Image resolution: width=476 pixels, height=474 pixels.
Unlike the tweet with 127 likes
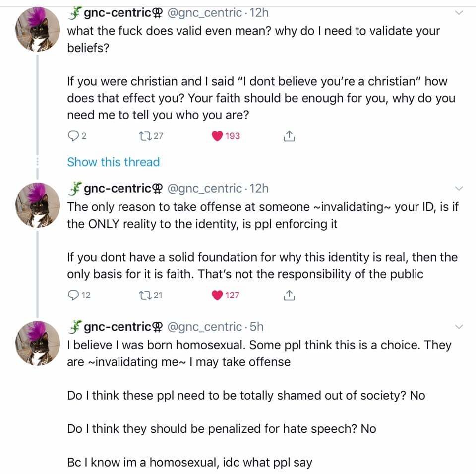(x=217, y=296)
